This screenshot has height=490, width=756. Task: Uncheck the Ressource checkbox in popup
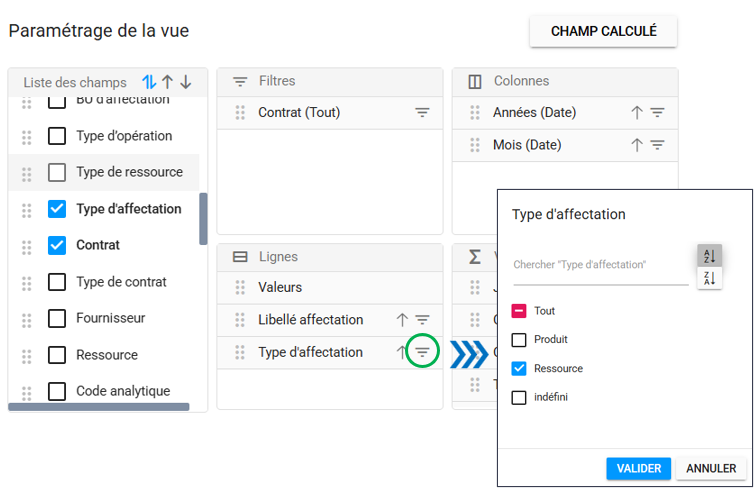pyautogui.click(x=519, y=368)
